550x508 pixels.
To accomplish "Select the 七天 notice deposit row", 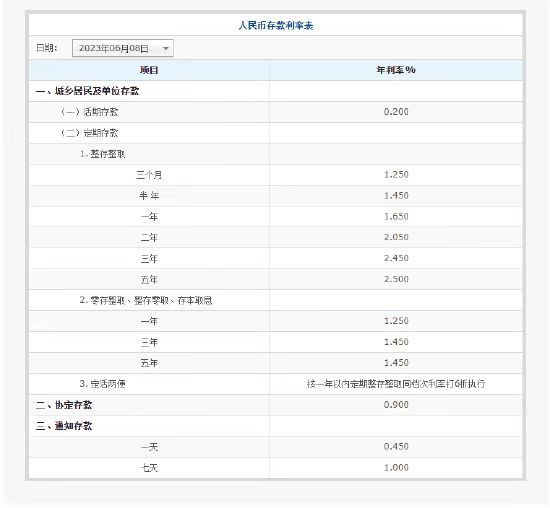I will [275, 468].
